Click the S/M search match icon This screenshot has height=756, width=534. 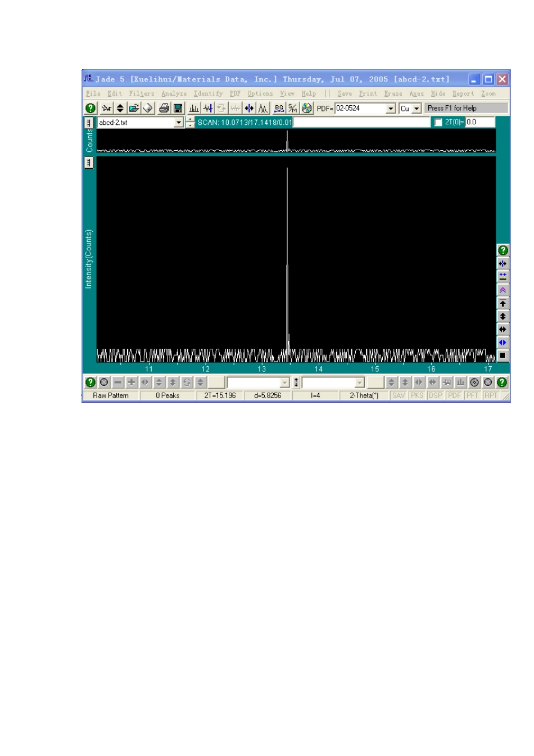point(292,108)
